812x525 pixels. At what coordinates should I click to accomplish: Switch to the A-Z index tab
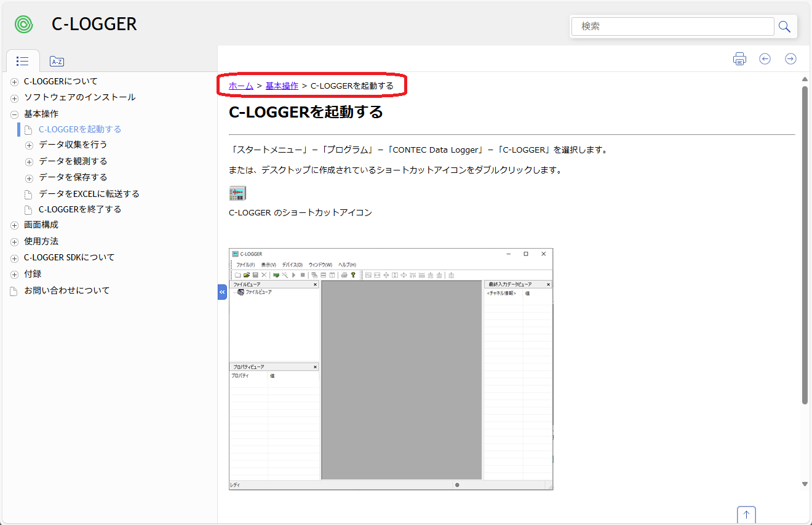57,62
